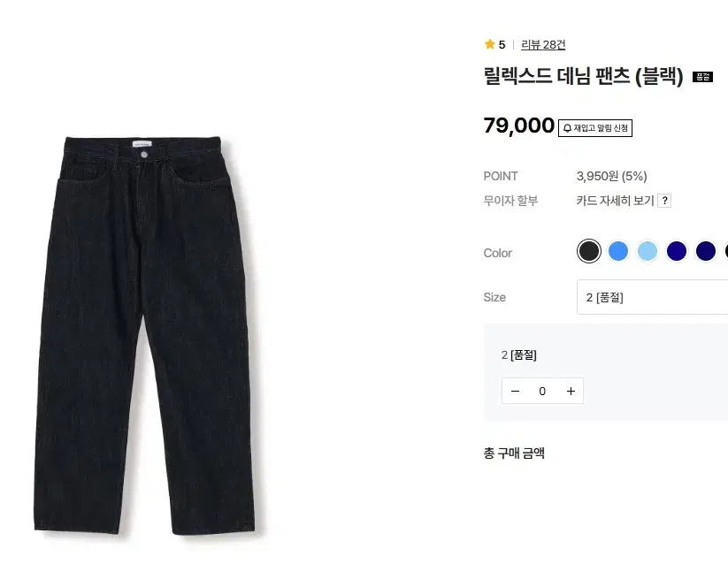Click the 2 [품절] selected option label

(519, 355)
